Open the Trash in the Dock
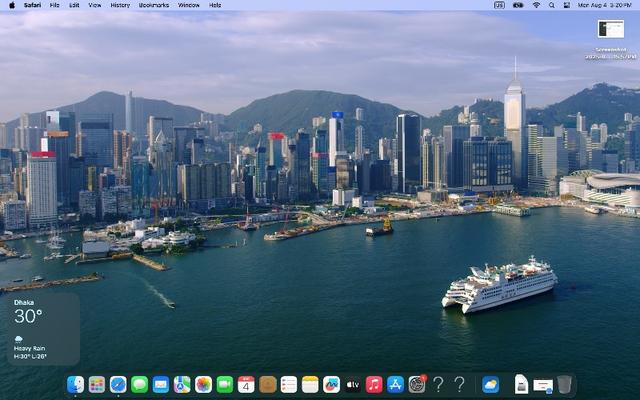This screenshot has width=640, height=400. (565, 384)
